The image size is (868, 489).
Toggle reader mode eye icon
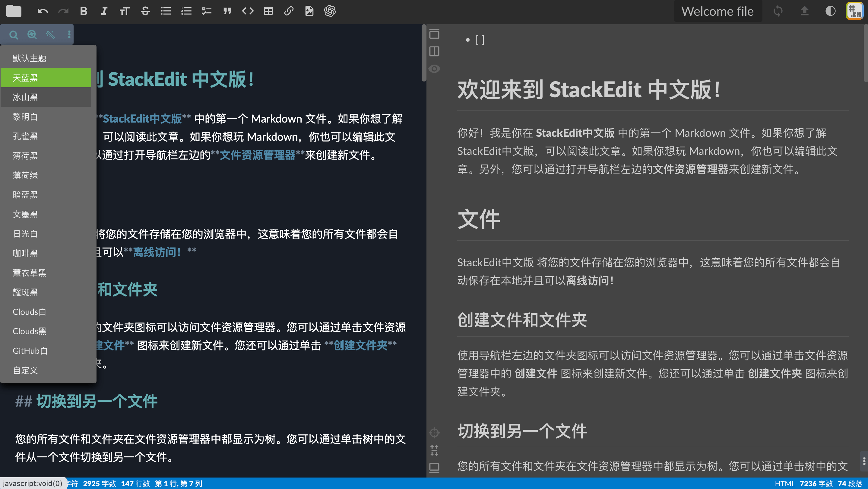pyautogui.click(x=434, y=69)
